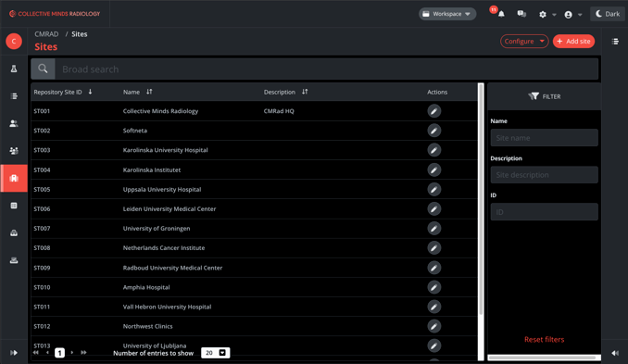Open the storage tray icon in sidebar
This screenshot has width=628, height=364.
14,232
